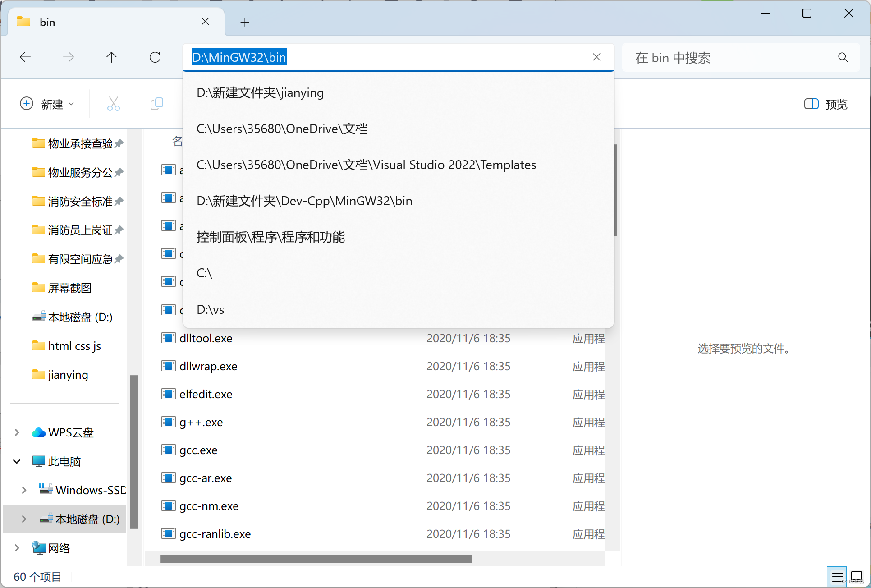Open pinned 本地磁盘 (D:) quick access item

(x=72, y=317)
